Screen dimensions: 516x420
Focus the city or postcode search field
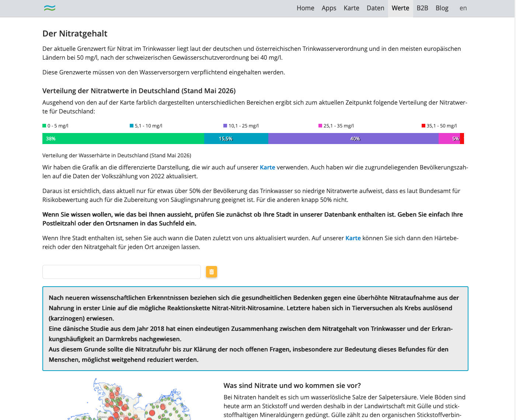[x=122, y=272]
